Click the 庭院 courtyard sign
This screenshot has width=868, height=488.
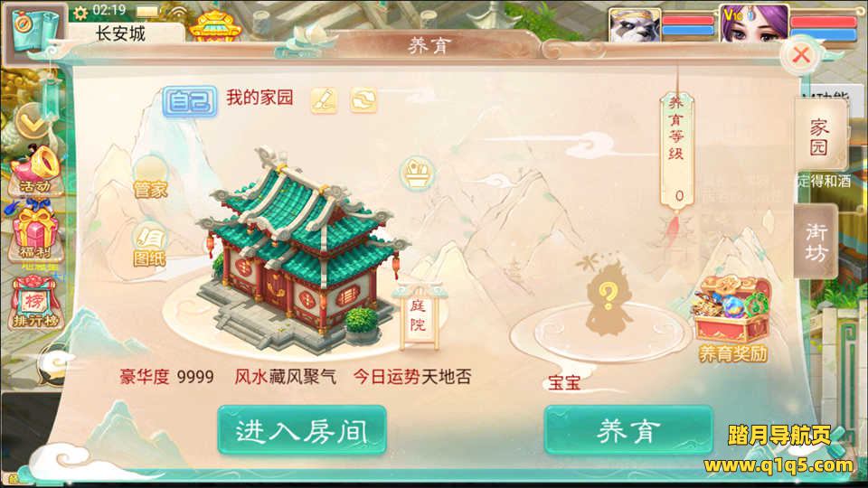[x=418, y=316]
